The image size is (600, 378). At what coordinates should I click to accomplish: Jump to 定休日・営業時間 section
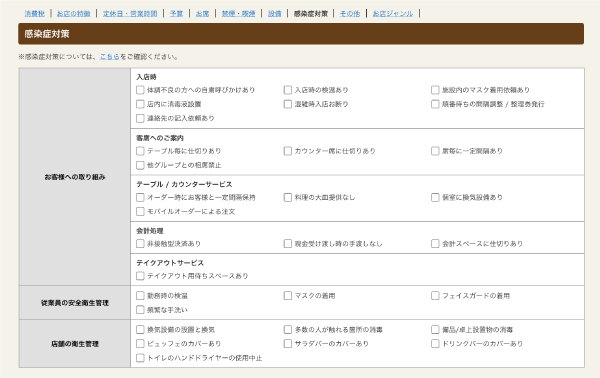click(130, 13)
